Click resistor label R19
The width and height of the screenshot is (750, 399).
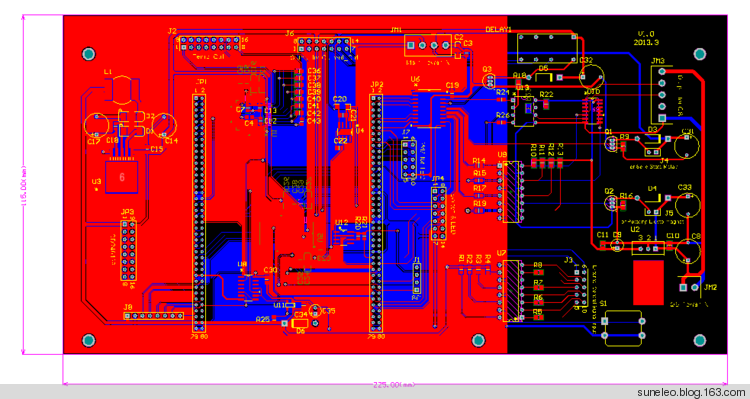tap(480, 203)
